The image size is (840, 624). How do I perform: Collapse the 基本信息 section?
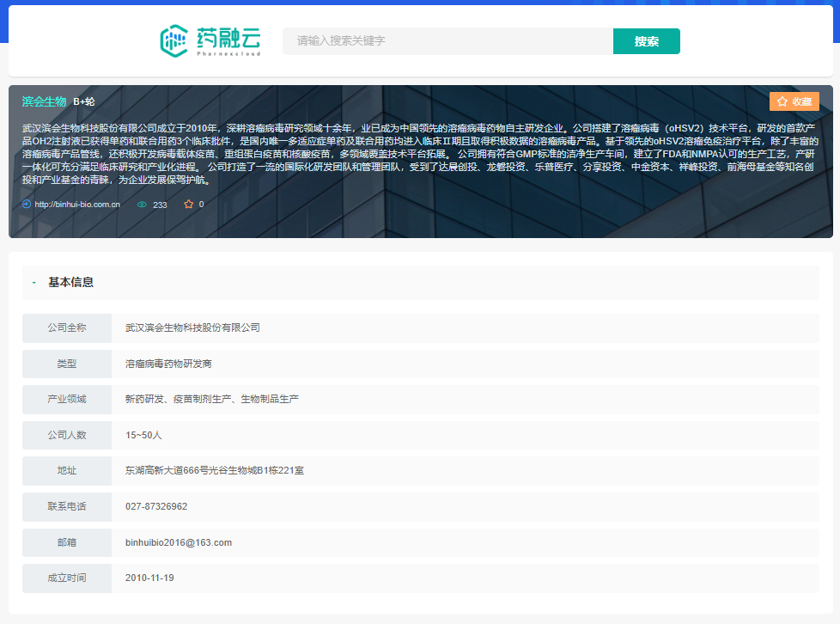tap(34, 282)
